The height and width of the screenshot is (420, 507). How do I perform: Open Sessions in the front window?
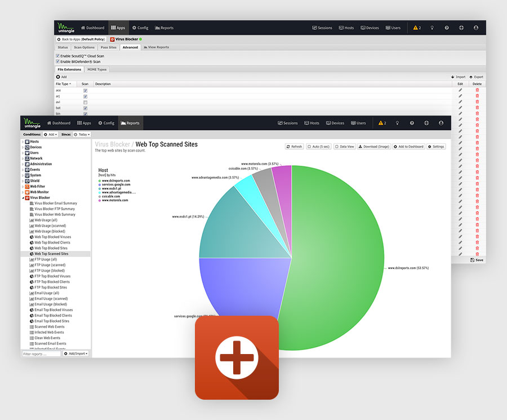pyautogui.click(x=287, y=123)
